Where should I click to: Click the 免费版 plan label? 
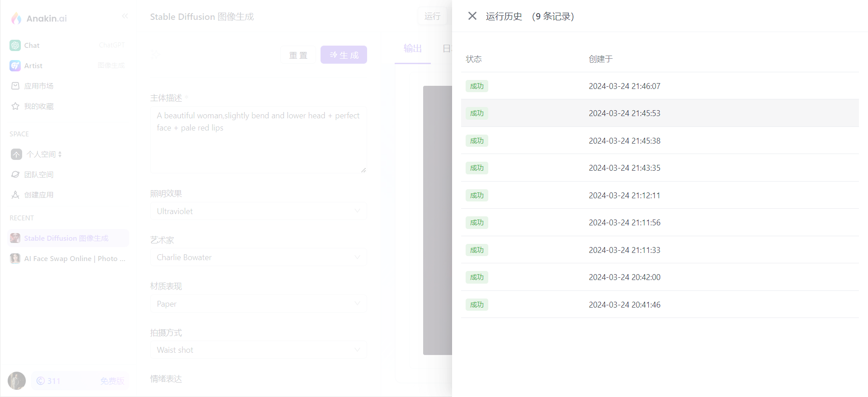point(112,381)
